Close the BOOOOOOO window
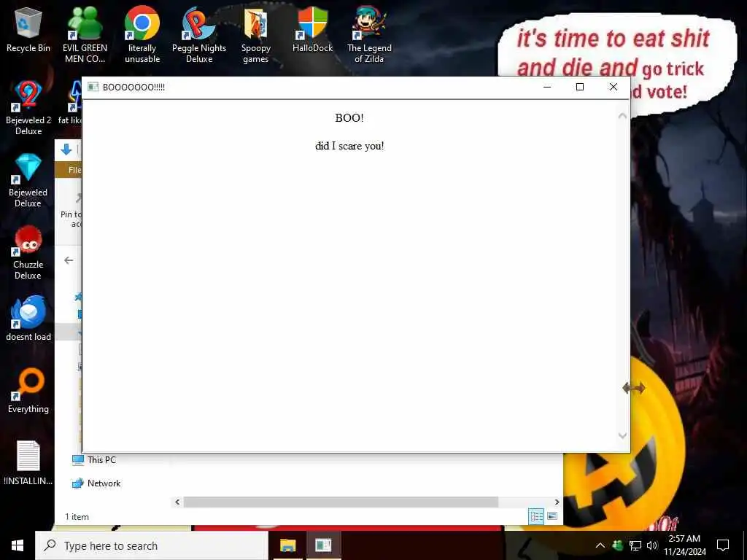The width and height of the screenshot is (747, 560). (x=614, y=87)
